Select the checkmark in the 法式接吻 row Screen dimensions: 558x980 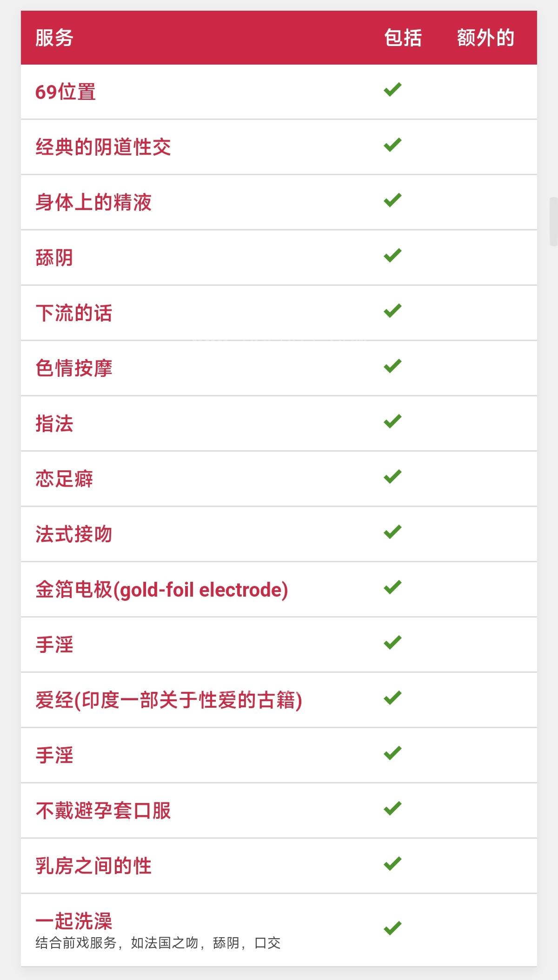click(392, 532)
